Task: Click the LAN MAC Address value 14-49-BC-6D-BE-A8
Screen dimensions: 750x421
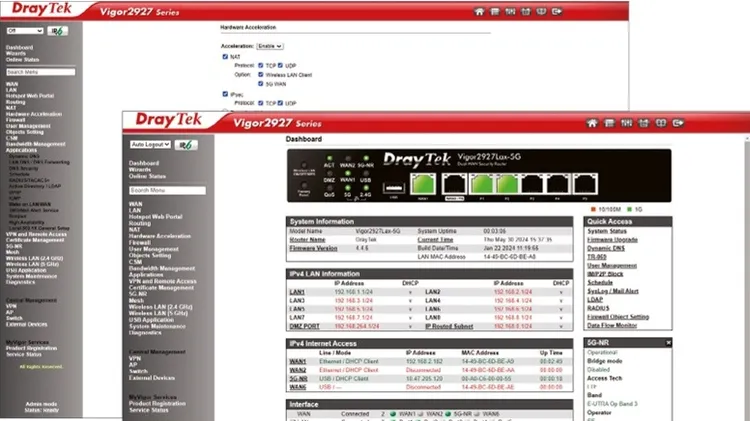Action: point(509,257)
